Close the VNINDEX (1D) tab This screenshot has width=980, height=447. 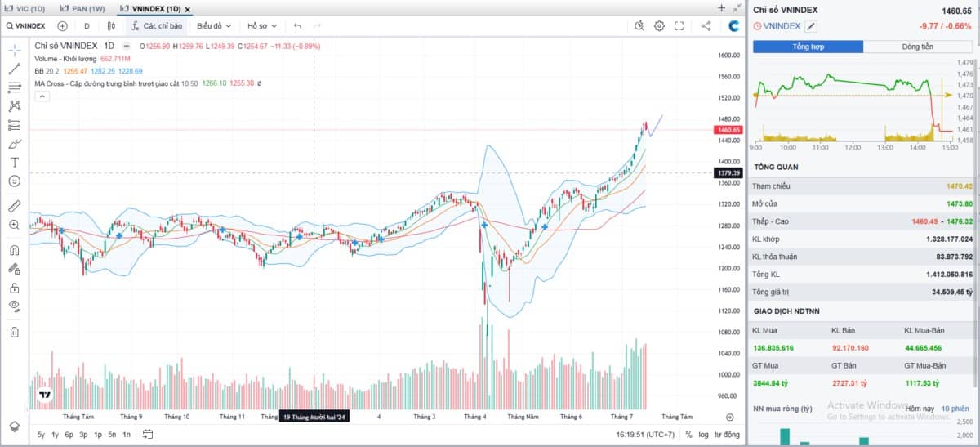[187, 8]
